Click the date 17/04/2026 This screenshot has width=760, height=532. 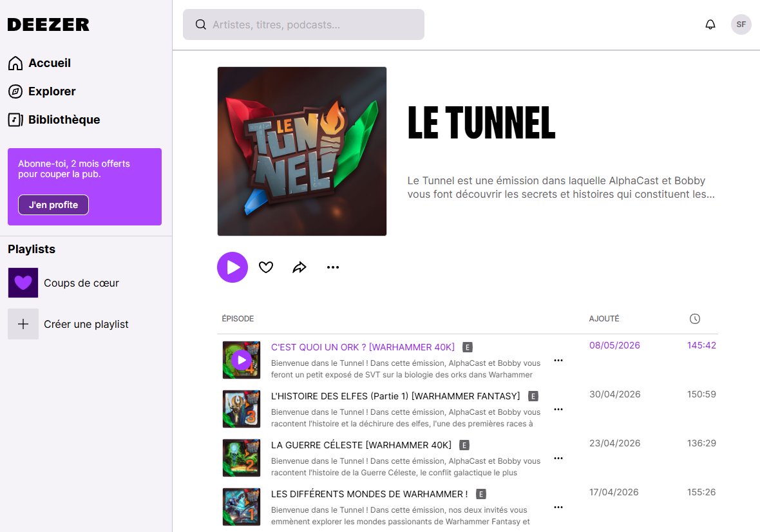[614, 492]
